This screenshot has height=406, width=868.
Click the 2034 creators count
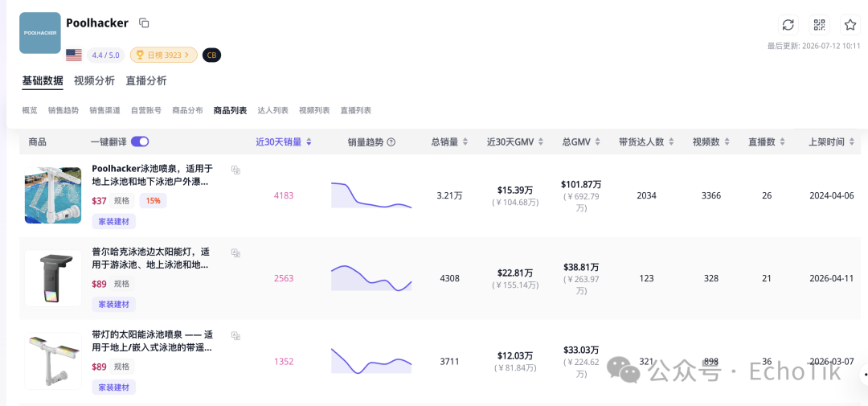[646, 195]
